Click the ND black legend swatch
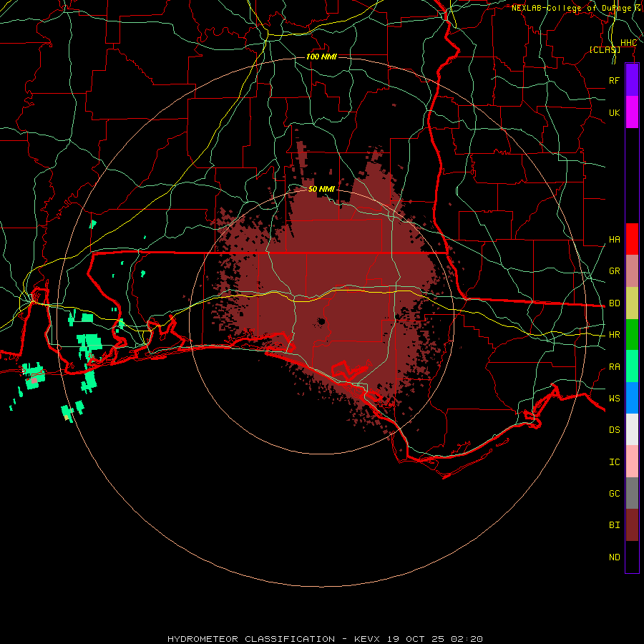This screenshot has width=644, height=644. (632, 557)
